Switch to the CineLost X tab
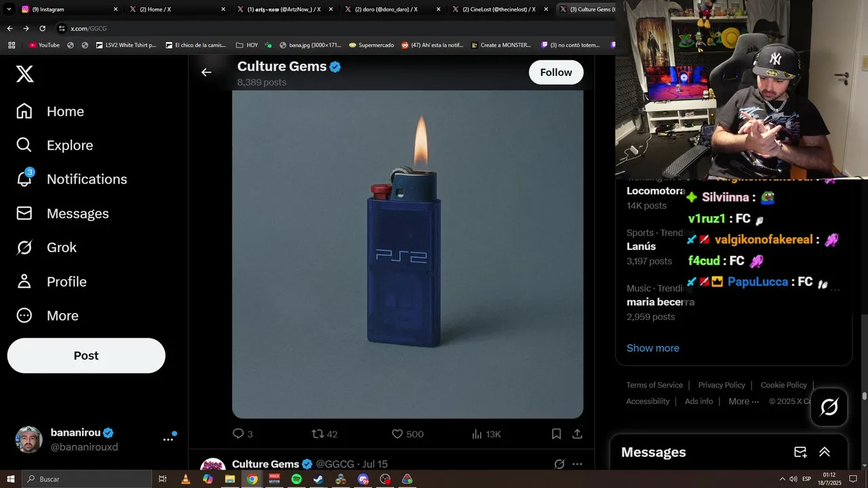 [x=499, y=9]
